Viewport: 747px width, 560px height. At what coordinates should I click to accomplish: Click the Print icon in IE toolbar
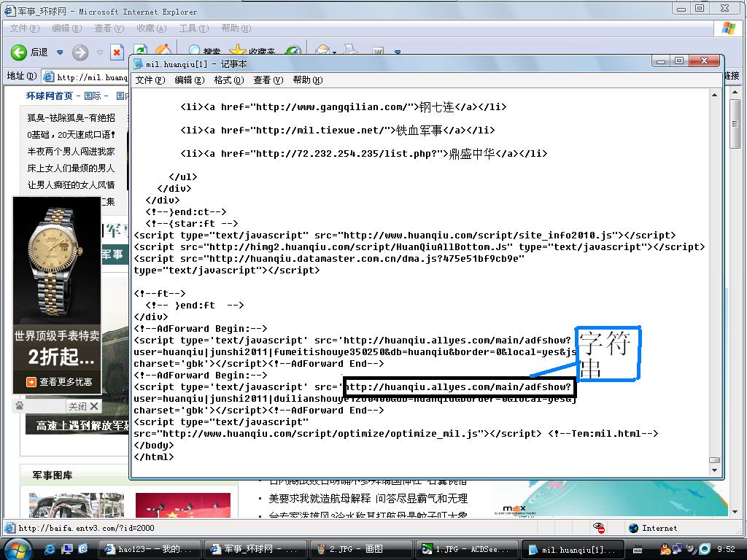point(351,50)
